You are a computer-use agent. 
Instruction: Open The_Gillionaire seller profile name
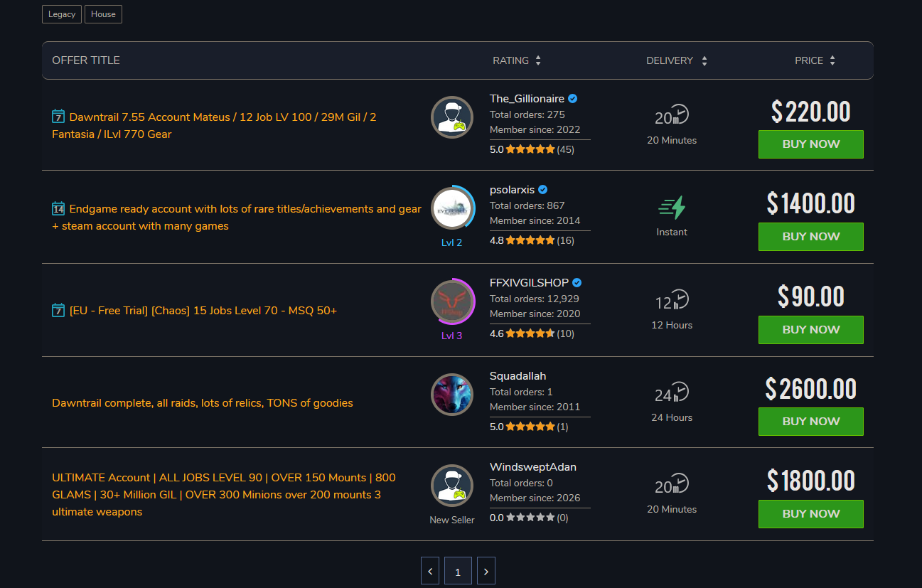(527, 99)
